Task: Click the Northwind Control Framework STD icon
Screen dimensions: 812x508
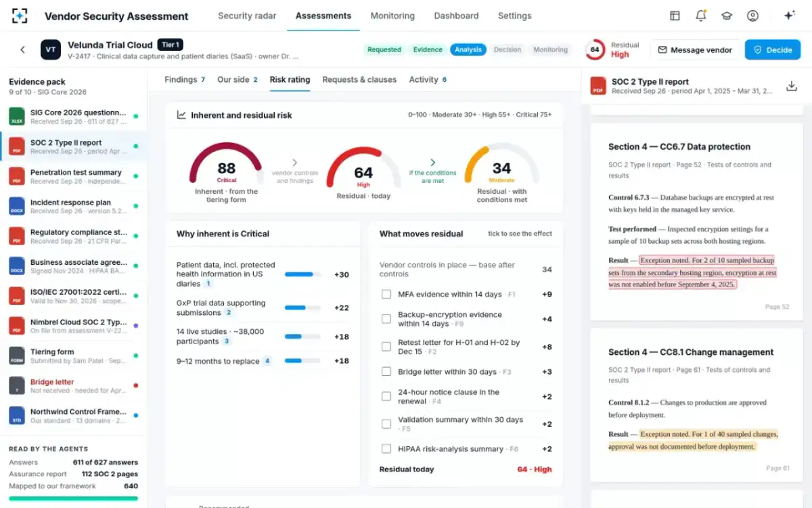Action: coord(17,415)
